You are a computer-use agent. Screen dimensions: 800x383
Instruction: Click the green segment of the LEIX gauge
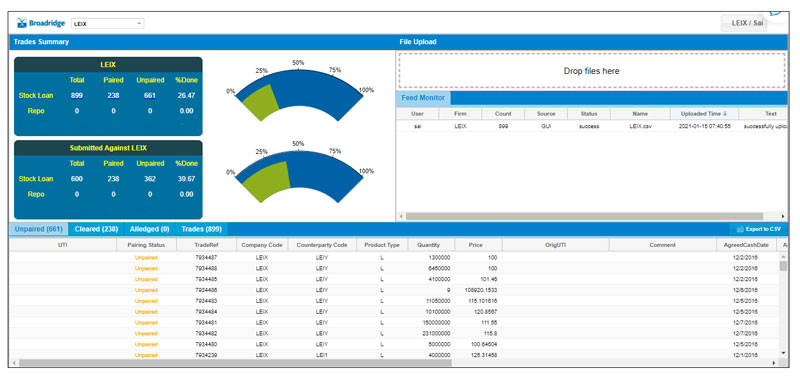pyautogui.click(x=259, y=102)
